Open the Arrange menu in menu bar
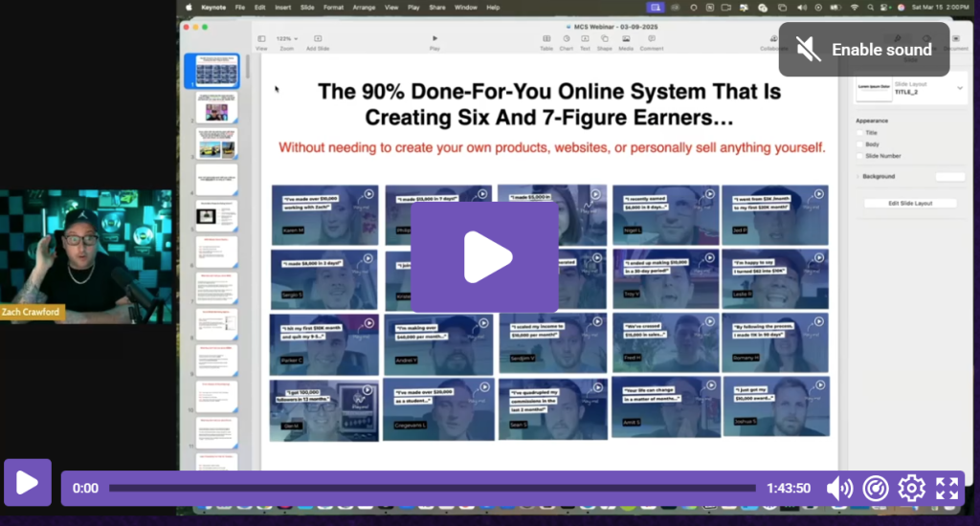Image resolution: width=980 pixels, height=526 pixels. pos(362,8)
